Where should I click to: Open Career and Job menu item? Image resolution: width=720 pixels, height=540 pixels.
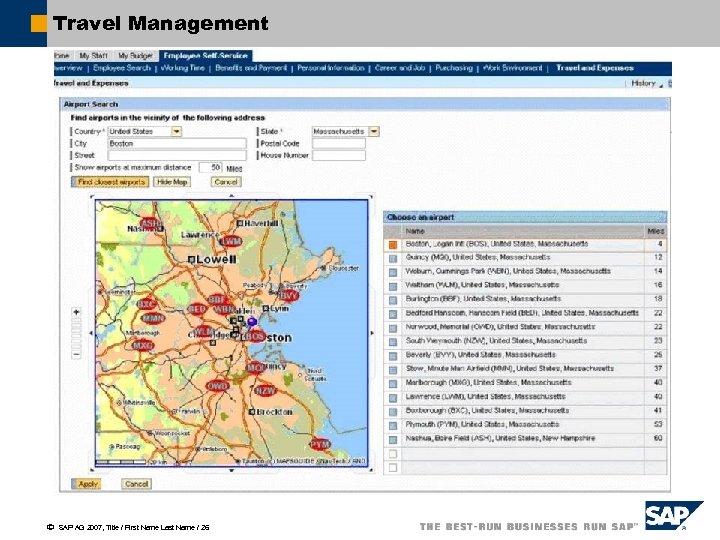400,68
